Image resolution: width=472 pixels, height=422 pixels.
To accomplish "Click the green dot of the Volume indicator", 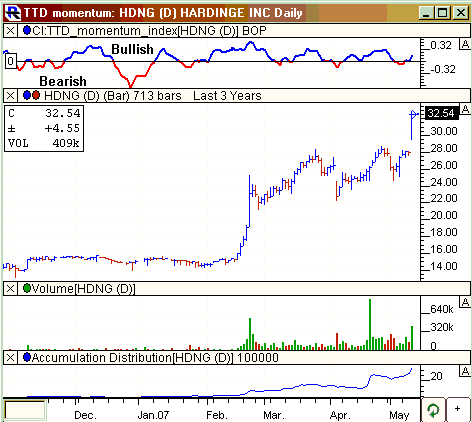I will (x=27, y=288).
